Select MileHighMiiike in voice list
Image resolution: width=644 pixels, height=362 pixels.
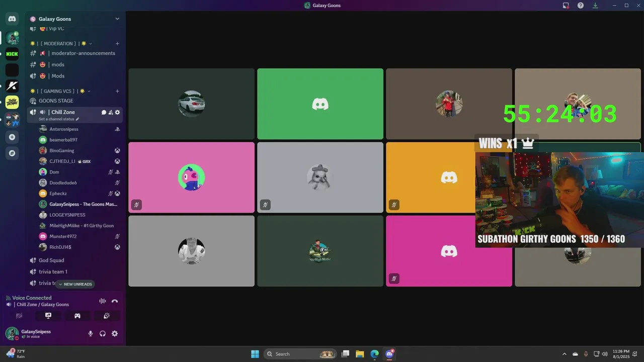coord(80,226)
